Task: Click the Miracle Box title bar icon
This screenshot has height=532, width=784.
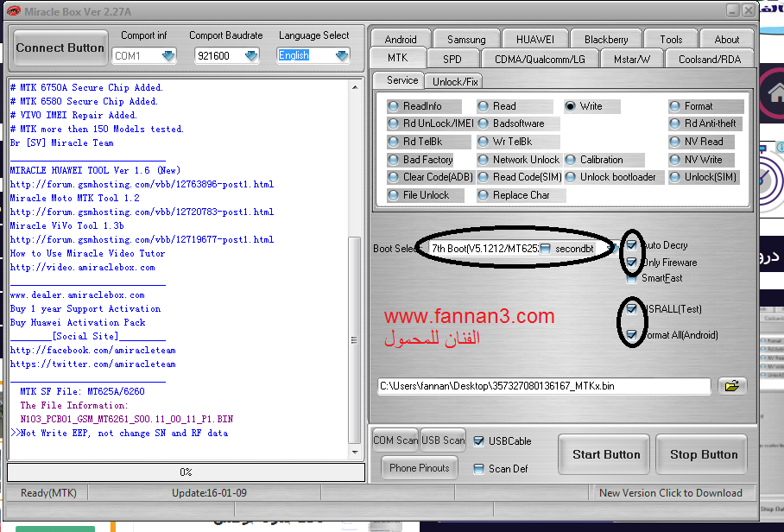Action: click(x=14, y=11)
